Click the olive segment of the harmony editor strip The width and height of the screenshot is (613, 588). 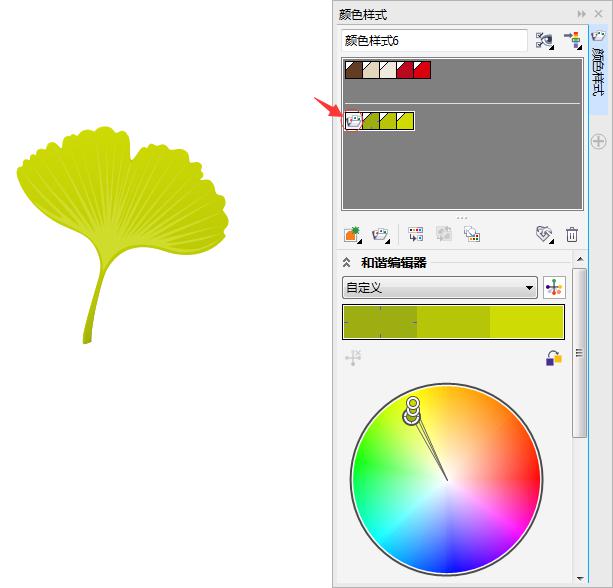[x=380, y=322]
